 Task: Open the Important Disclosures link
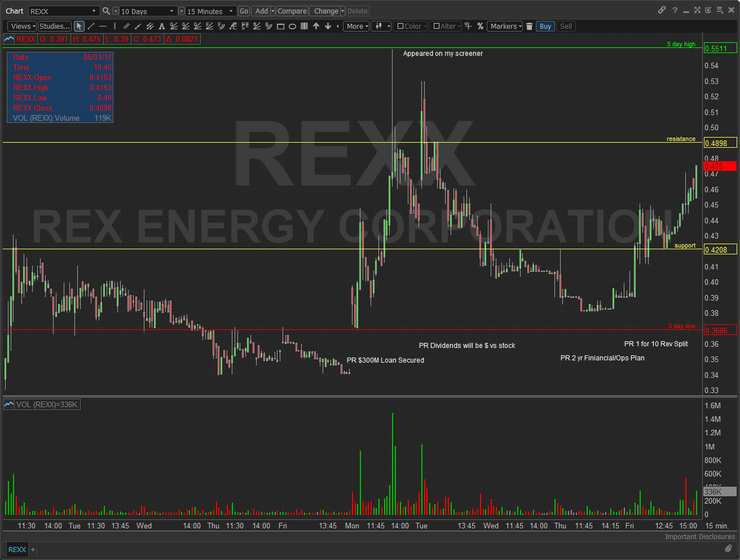point(700,536)
